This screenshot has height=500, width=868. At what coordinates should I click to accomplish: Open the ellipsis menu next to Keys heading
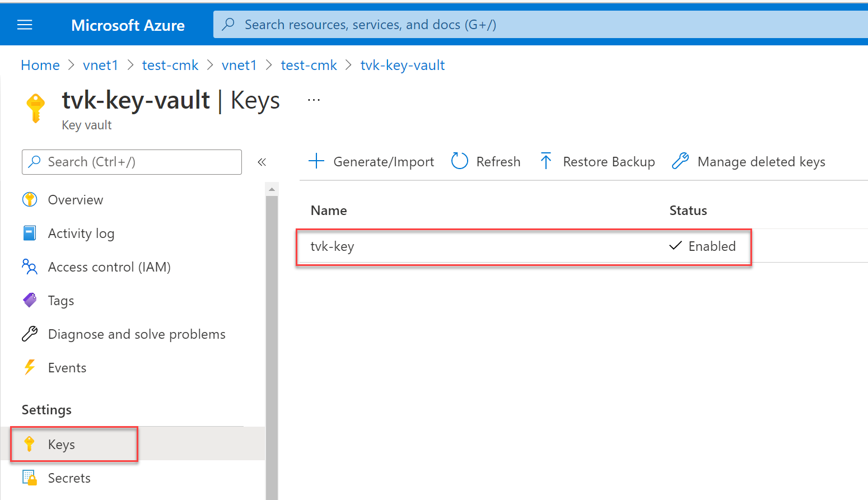point(313,99)
